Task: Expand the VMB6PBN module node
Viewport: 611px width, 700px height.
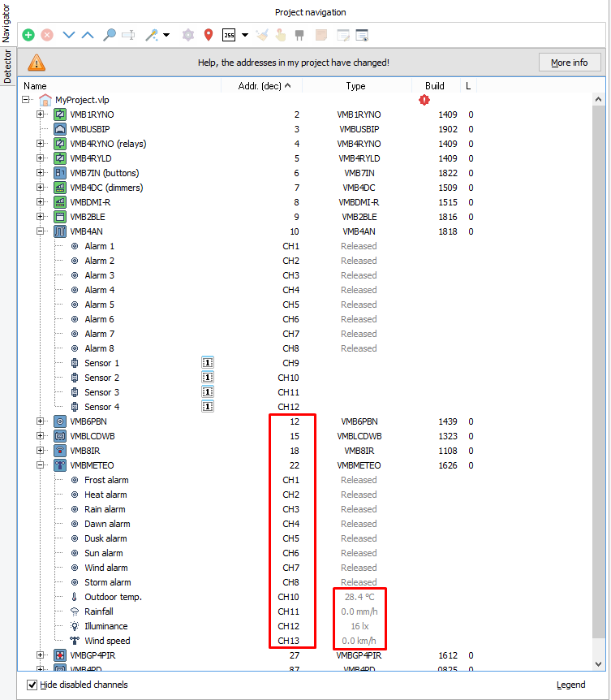Action: [41, 421]
